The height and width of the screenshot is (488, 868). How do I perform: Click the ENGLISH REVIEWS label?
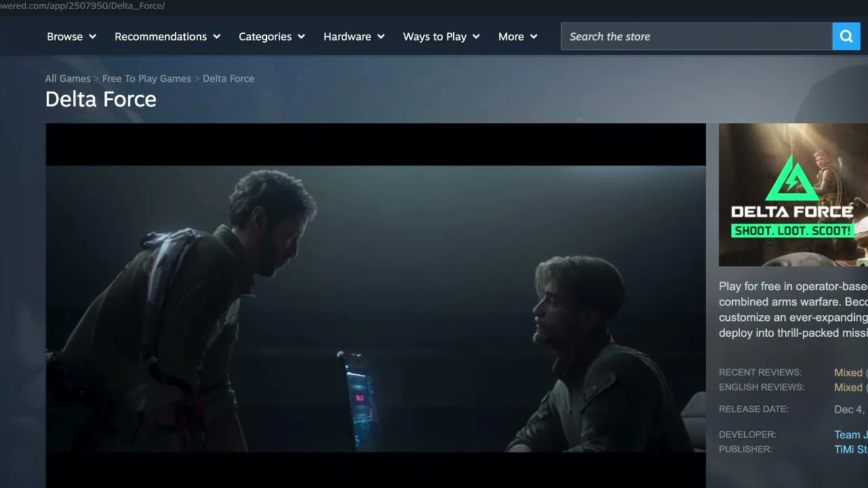click(x=762, y=388)
